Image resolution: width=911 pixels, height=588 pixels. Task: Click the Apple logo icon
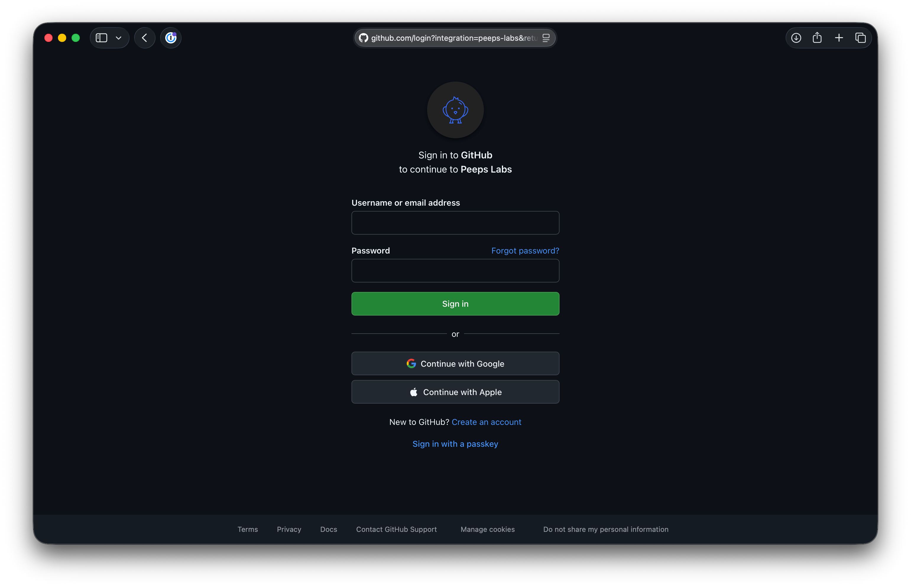(x=414, y=392)
